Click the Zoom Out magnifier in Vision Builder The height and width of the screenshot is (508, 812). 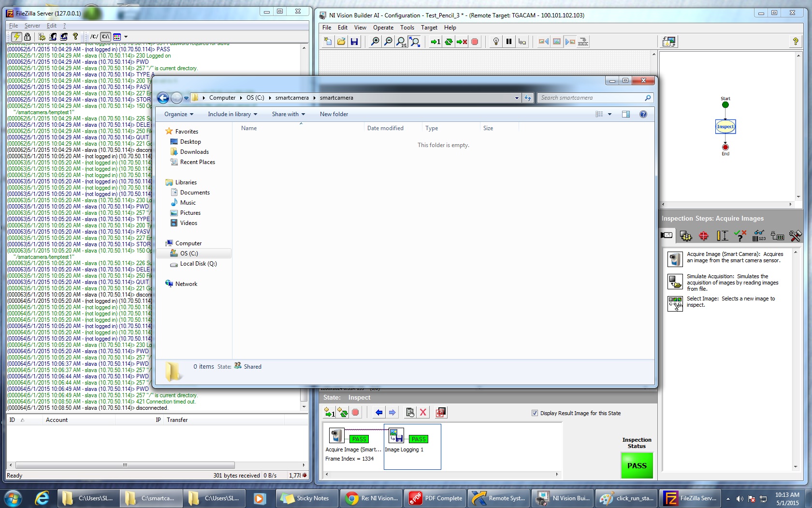point(388,42)
